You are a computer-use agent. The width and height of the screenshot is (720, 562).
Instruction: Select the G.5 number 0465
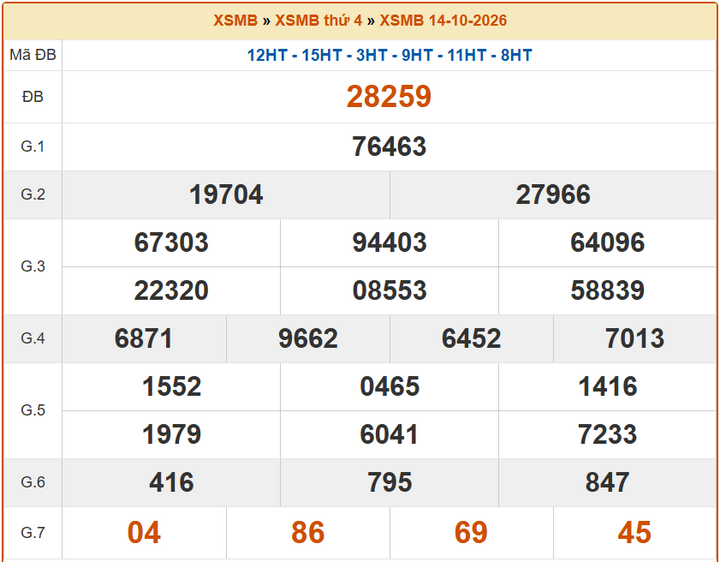pos(389,387)
